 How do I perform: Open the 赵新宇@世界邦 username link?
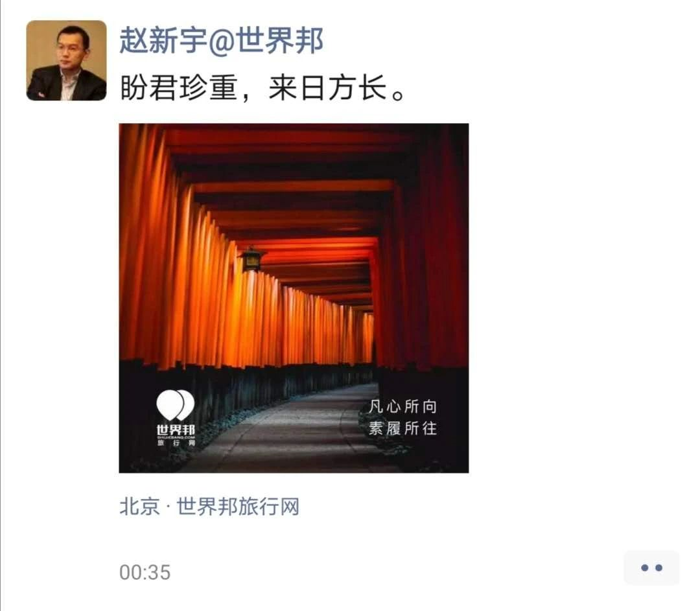click(x=222, y=40)
